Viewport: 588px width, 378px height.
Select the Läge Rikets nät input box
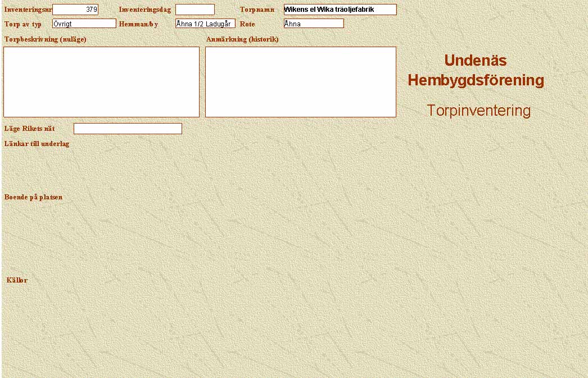click(128, 129)
